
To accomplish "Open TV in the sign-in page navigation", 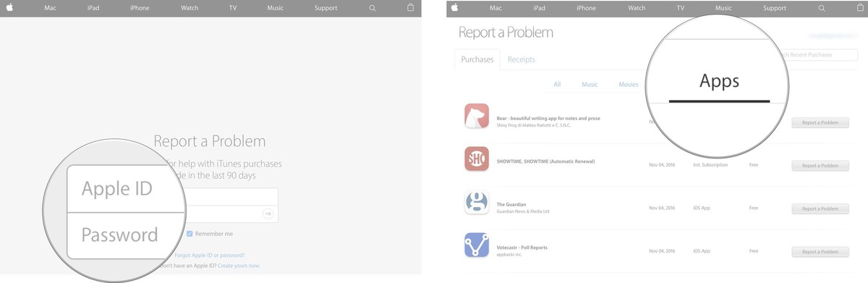I will coord(233,8).
